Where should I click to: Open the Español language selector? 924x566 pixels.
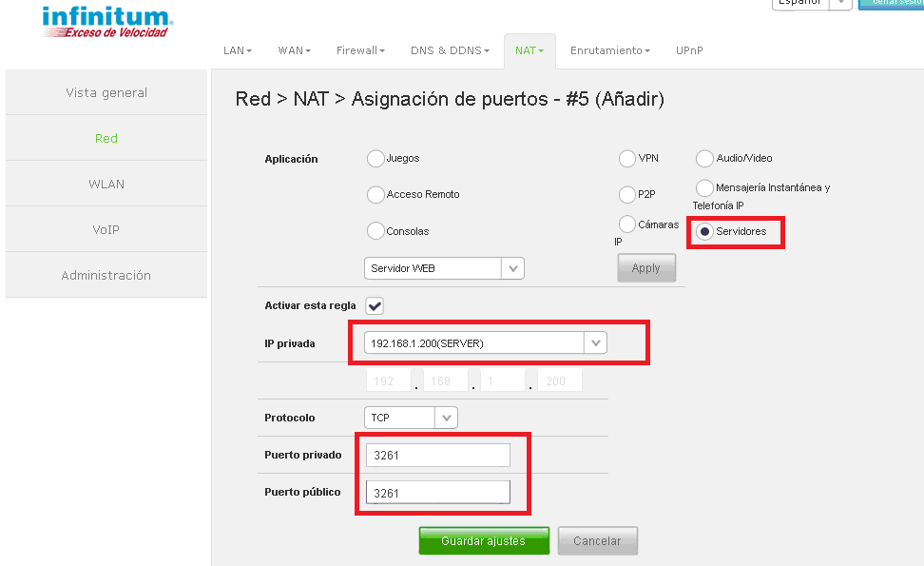(810, 3)
